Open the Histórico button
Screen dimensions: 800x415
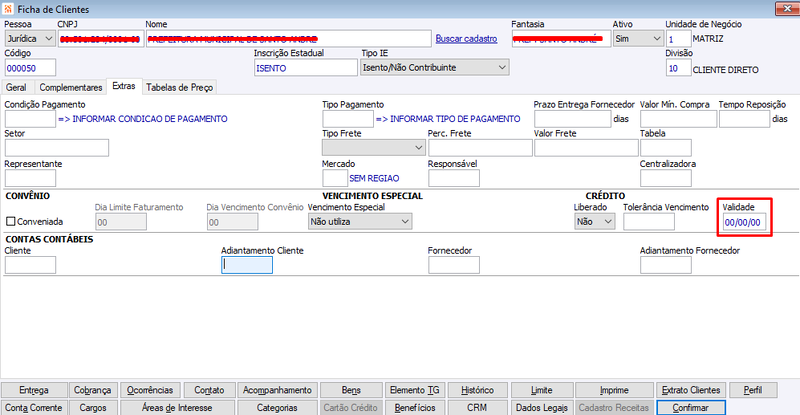(478, 390)
